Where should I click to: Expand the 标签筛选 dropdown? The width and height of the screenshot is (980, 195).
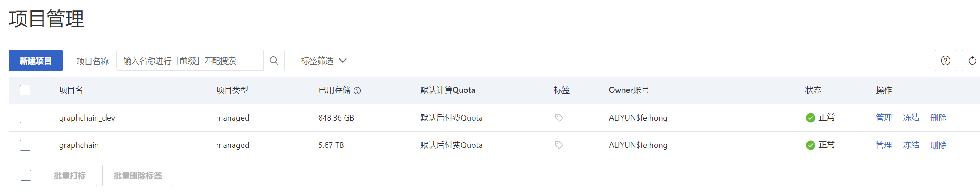[324, 61]
